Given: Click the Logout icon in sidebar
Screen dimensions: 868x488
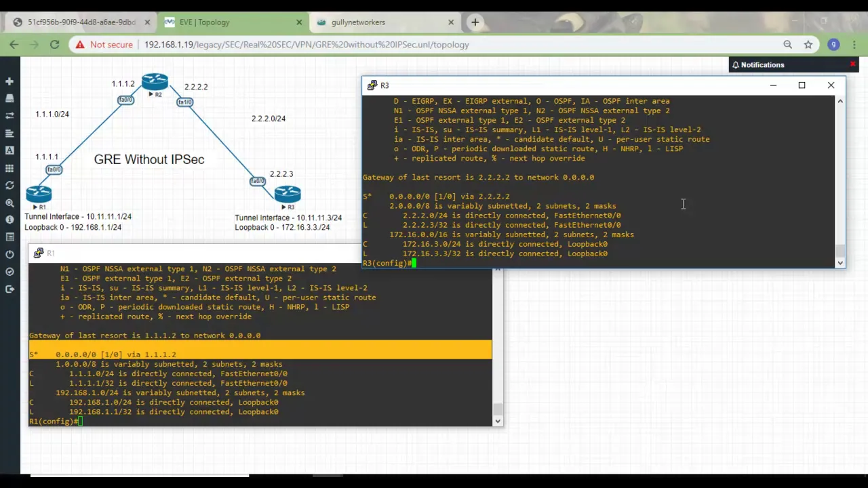Looking at the screenshot, I should (9, 289).
